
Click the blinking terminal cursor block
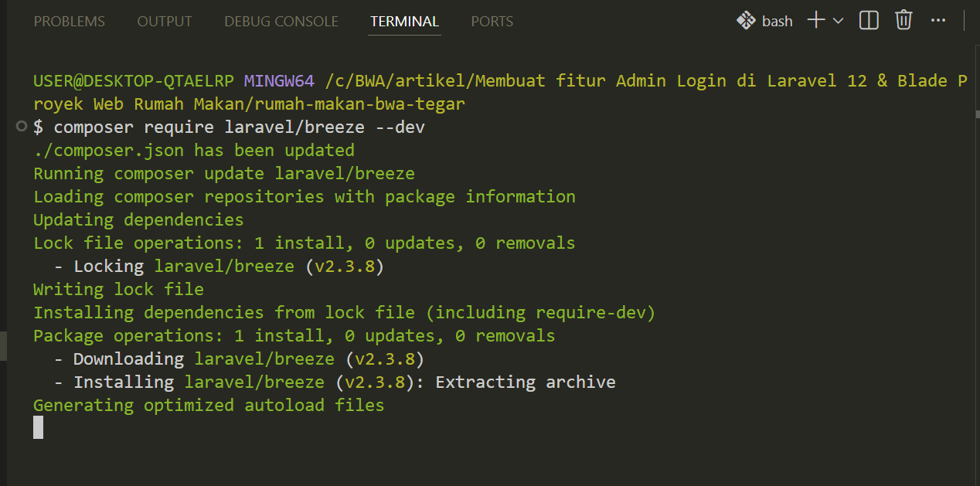point(39,427)
